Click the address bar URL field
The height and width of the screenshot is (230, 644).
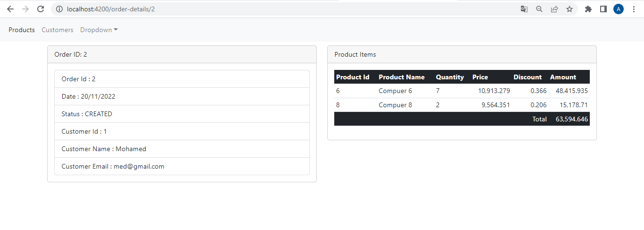tap(283, 9)
